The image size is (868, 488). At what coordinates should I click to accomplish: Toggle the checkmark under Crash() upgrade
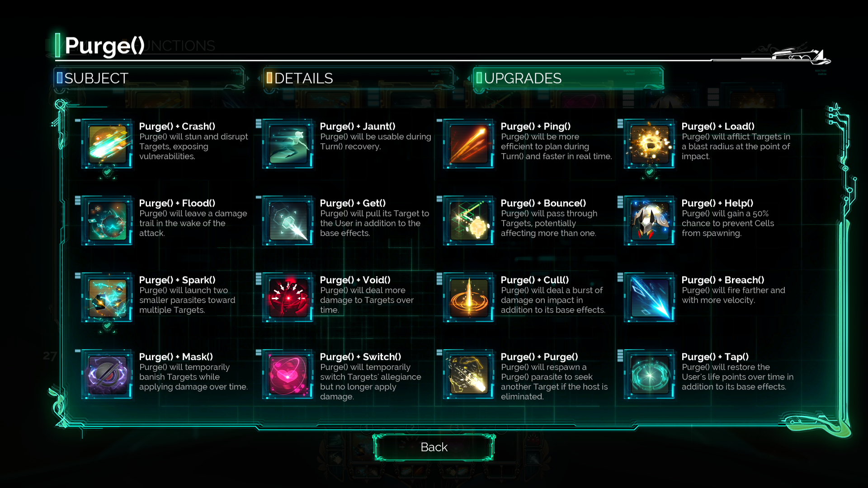[x=107, y=172]
